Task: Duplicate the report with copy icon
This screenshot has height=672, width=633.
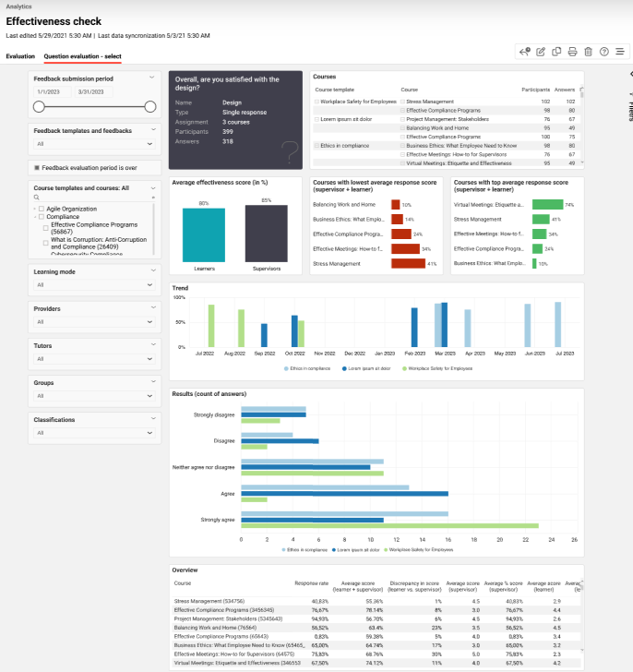Action: (x=556, y=52)
